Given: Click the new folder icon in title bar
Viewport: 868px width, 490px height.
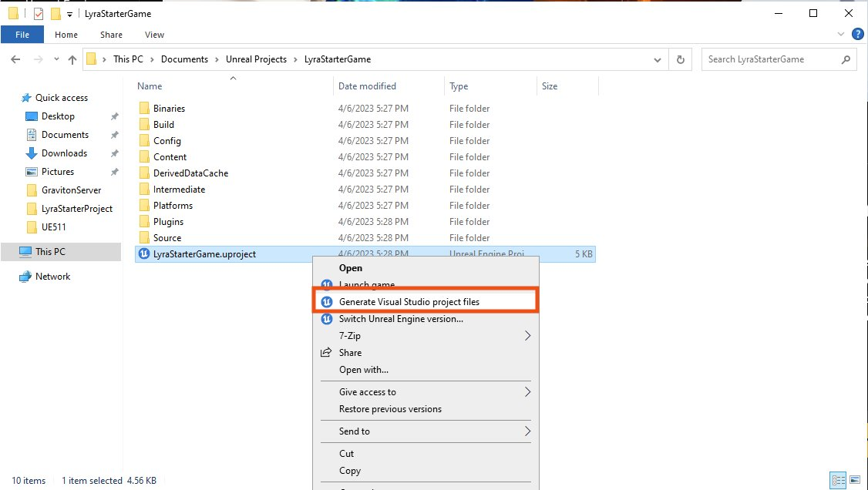Looking at the screenshot, I should (x=56, y=14).
